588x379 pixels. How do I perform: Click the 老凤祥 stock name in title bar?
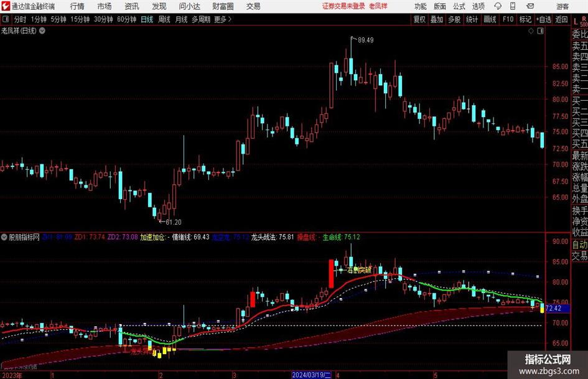click(378, 6)
